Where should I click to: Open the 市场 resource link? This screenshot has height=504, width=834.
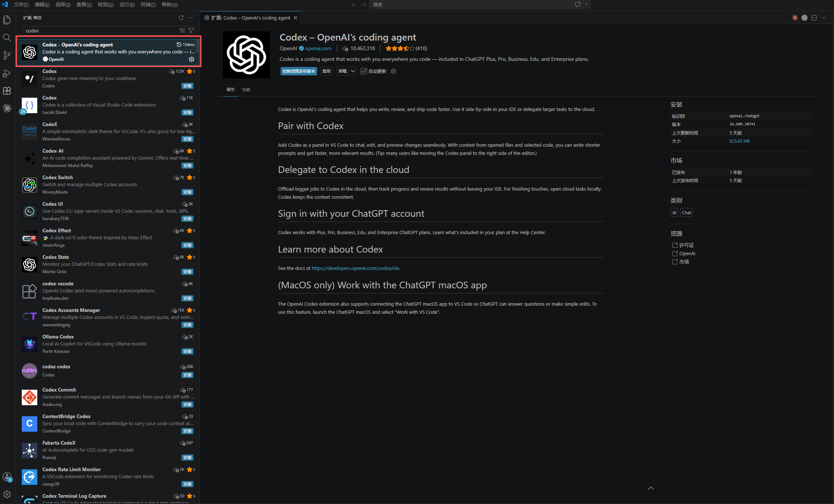click(684, 261)
